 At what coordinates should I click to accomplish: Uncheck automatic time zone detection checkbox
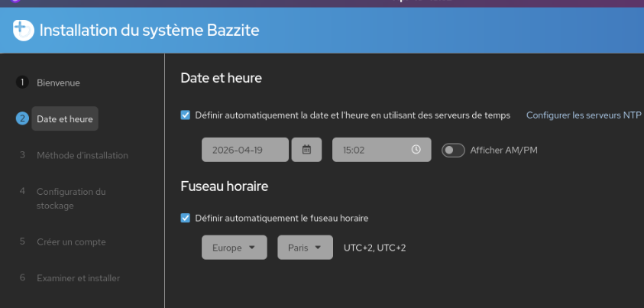click(x=186, y=218)
